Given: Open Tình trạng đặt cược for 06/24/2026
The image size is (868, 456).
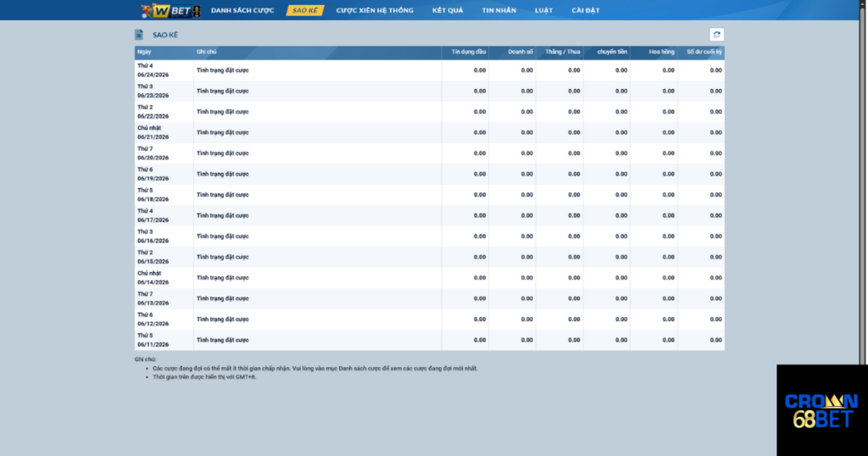Looking at the screenshot, I should coord(223,70).
